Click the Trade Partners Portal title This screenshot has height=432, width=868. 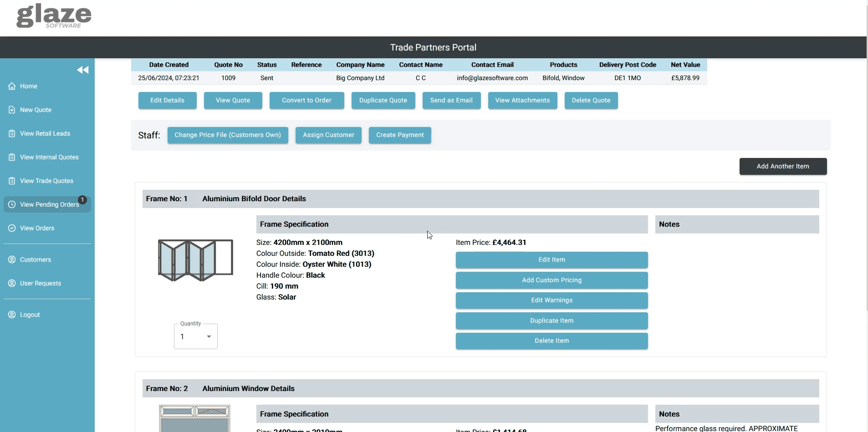click(433, 47)
